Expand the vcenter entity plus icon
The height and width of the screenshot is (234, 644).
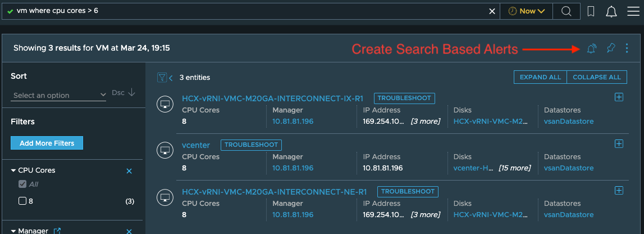(619, 143)
